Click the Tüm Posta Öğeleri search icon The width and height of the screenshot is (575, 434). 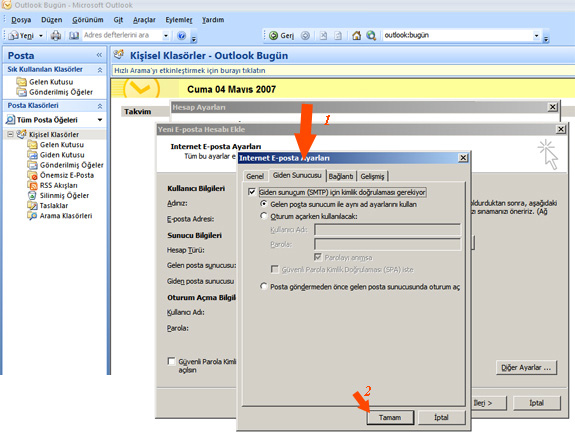[x=10, y=120]
